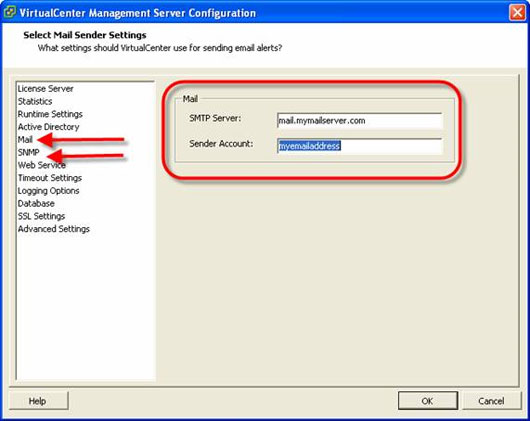Open the Database settings
Screen dimensions: 530x421
[36, 203]
